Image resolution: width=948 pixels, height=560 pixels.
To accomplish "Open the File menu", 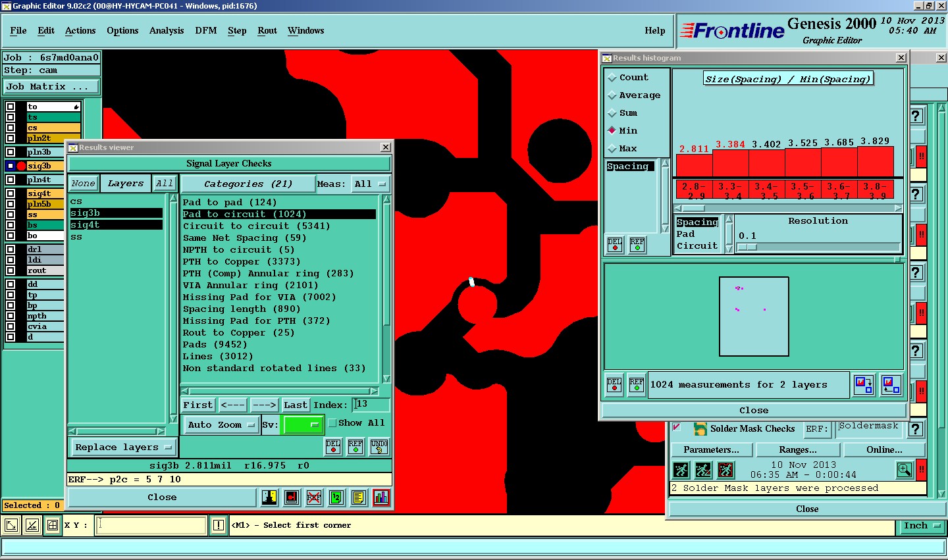I will pyautogui.click(x=18, y=30).
